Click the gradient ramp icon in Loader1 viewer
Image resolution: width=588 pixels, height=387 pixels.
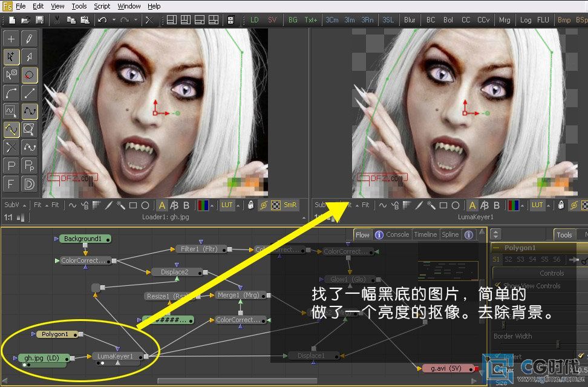(x=96, y=205)
